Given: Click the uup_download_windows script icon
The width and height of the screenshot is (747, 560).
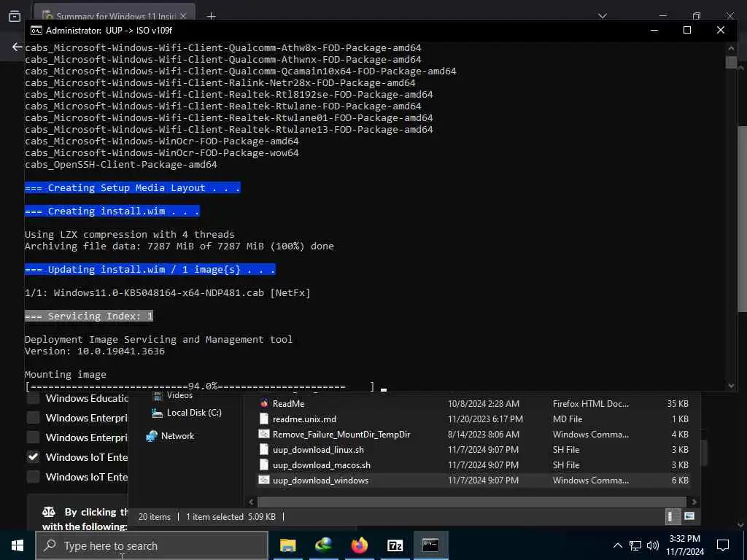Looking at the screenshot, I should [264, 480].
